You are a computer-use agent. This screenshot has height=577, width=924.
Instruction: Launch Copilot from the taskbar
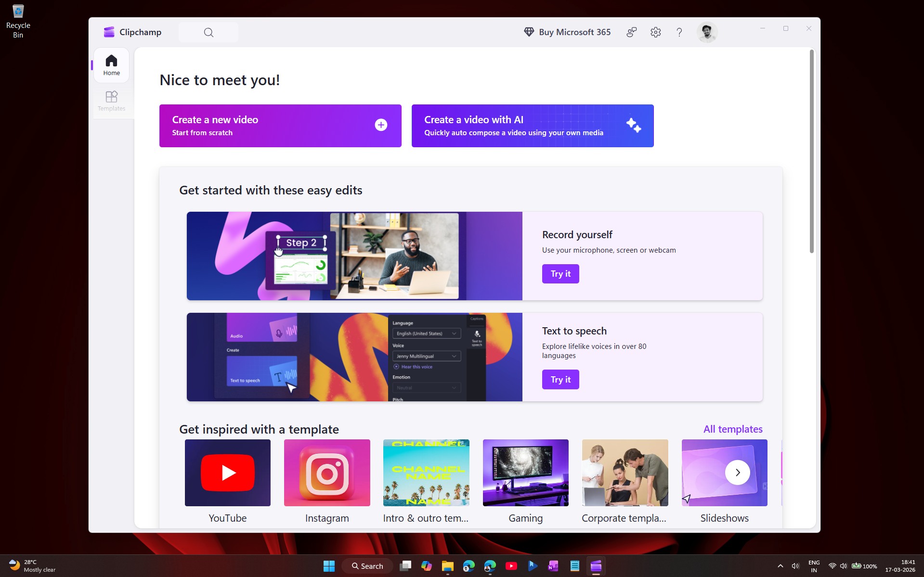(x=427, y=566)
